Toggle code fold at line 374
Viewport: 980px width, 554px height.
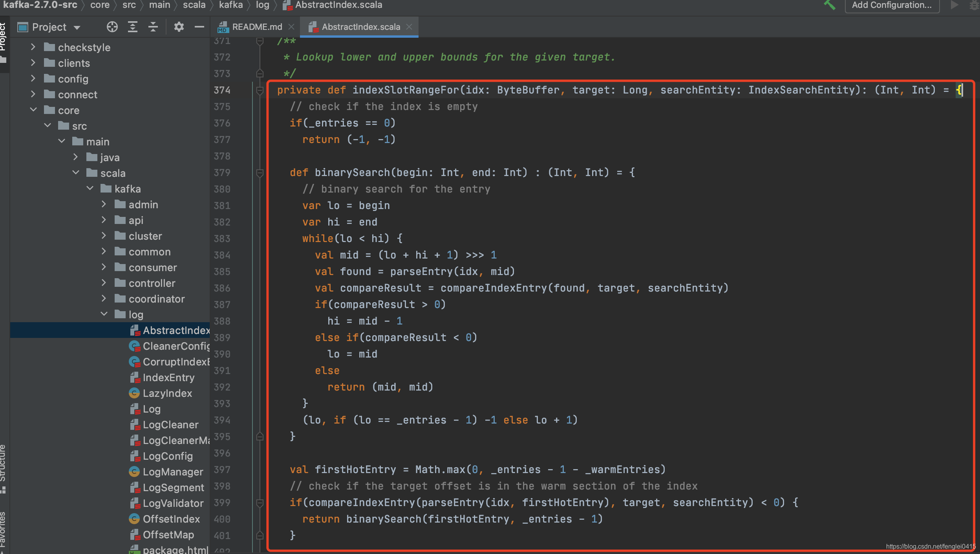(260, 90)
